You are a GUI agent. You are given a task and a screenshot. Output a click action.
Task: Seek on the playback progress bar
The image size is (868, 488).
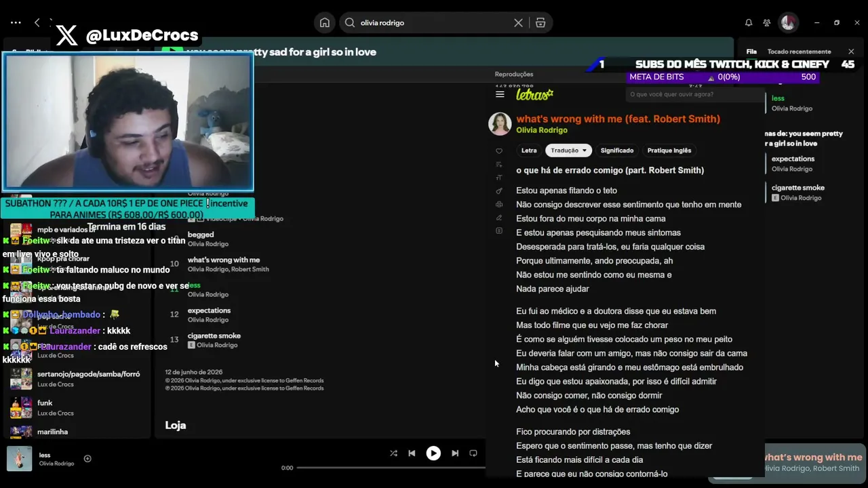pyautogui.click(x=391, y=468)
